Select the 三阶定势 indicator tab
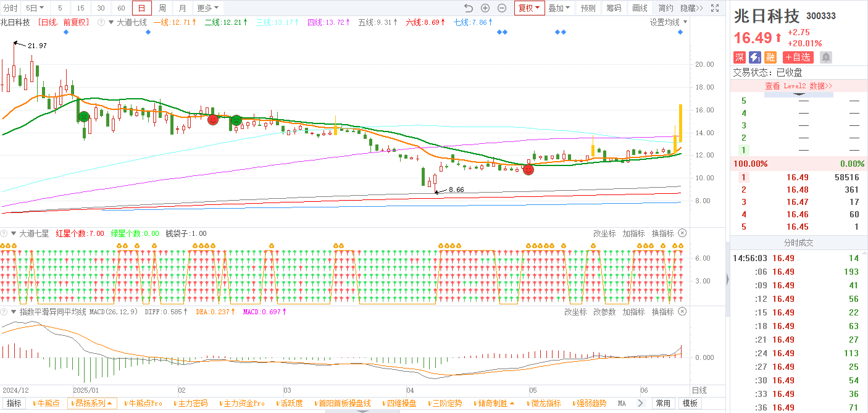 pos(444,403)
